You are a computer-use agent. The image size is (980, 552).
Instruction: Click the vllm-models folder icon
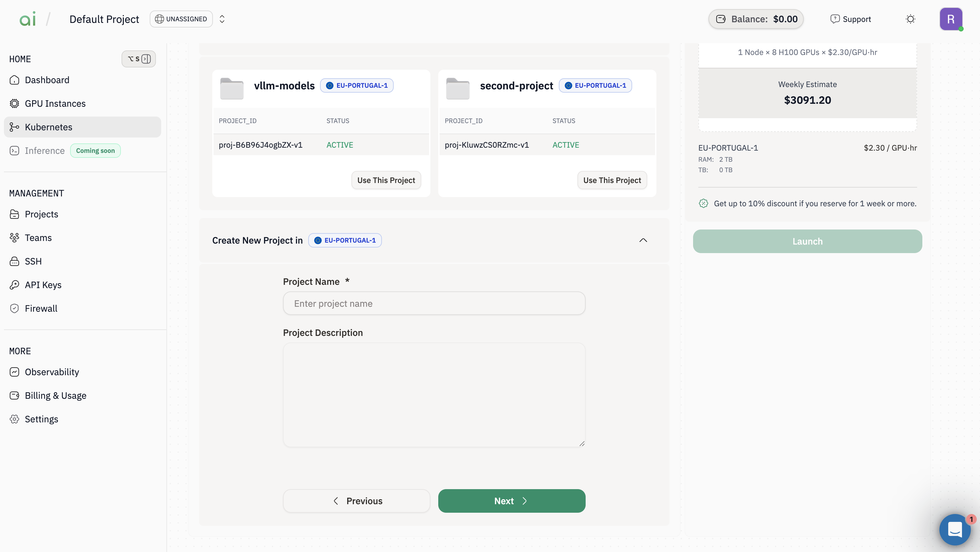click(x=232, y=88)
